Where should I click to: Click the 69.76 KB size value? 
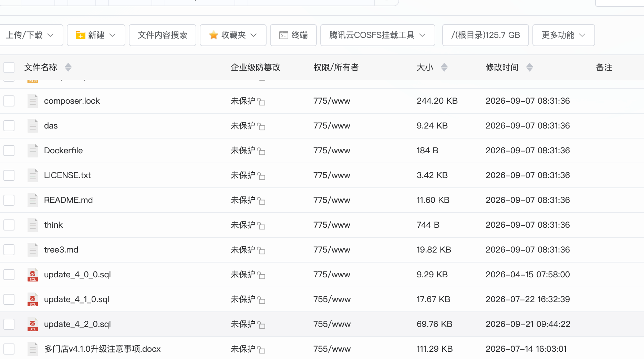pos(434,324)
